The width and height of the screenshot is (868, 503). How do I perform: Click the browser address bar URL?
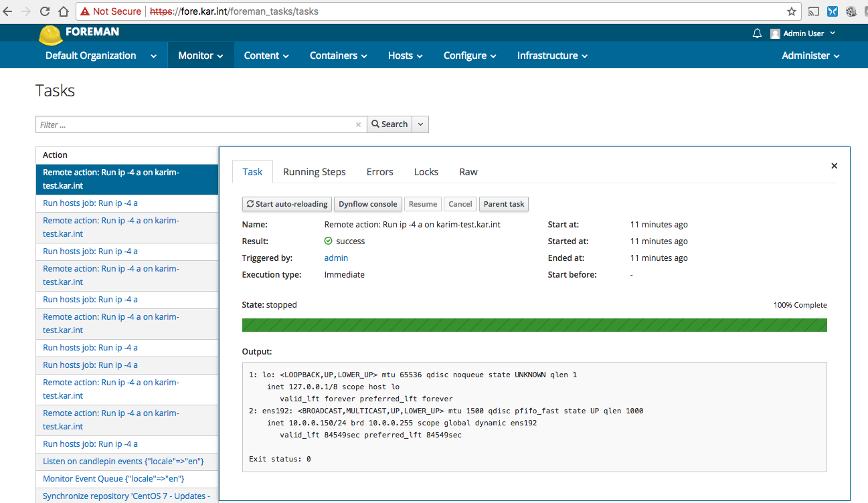pyautogui.click(x=234, y=11)
